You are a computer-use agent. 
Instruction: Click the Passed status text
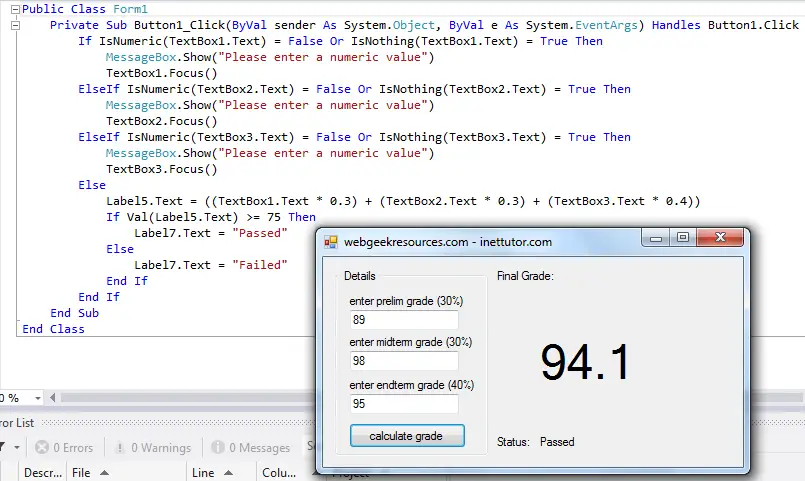[557, 442]
